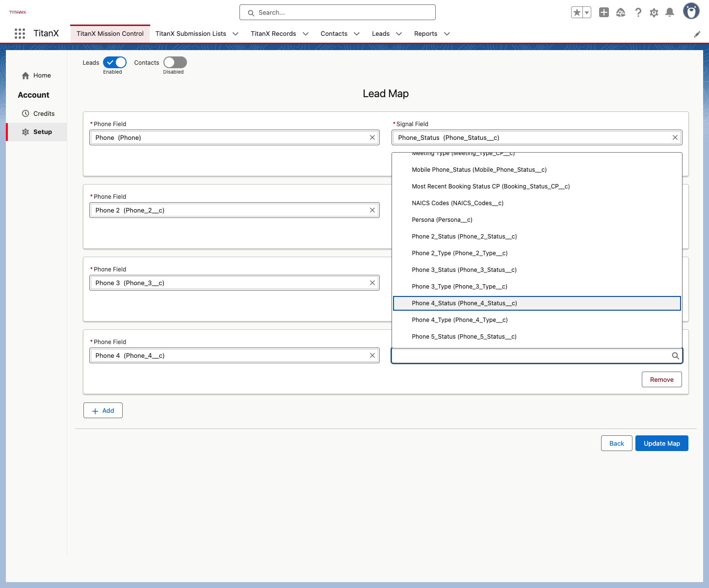Screen dimensions: 709x588
Task: Switch to TitanX Mission Control tab
Action: pyautogui.click(x=110, y=34)
